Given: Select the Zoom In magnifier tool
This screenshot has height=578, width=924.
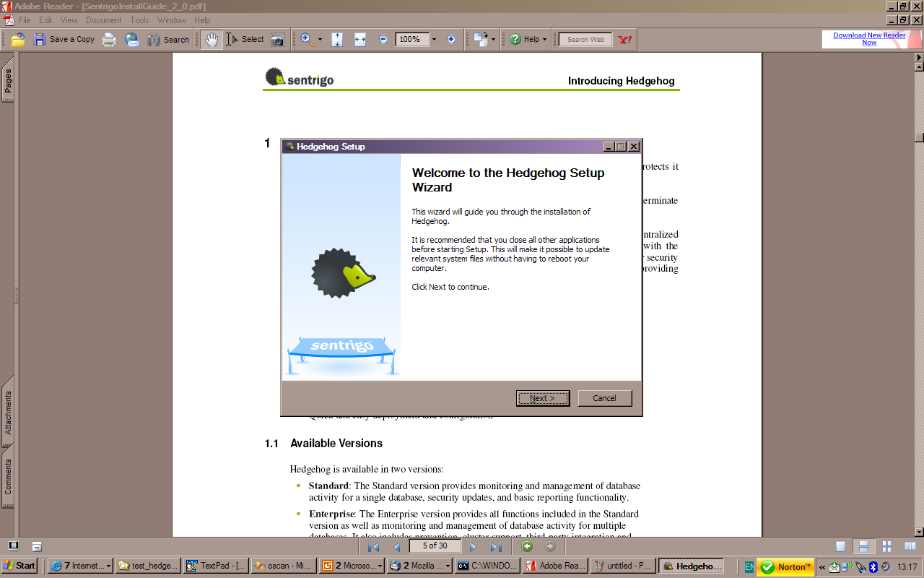Looking at the screenshot, I should tap(308, 40).
